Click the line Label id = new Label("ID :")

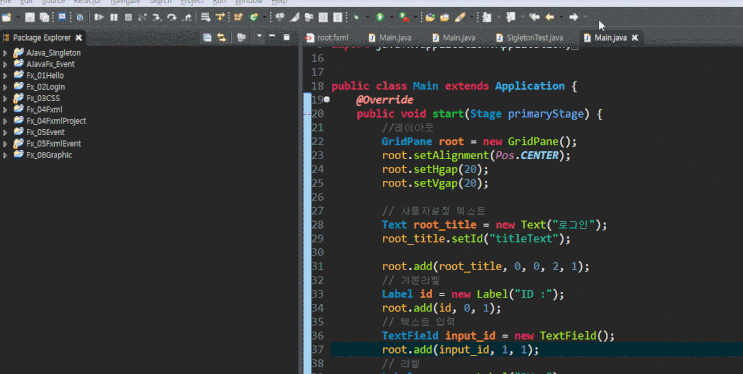point(473,294)
